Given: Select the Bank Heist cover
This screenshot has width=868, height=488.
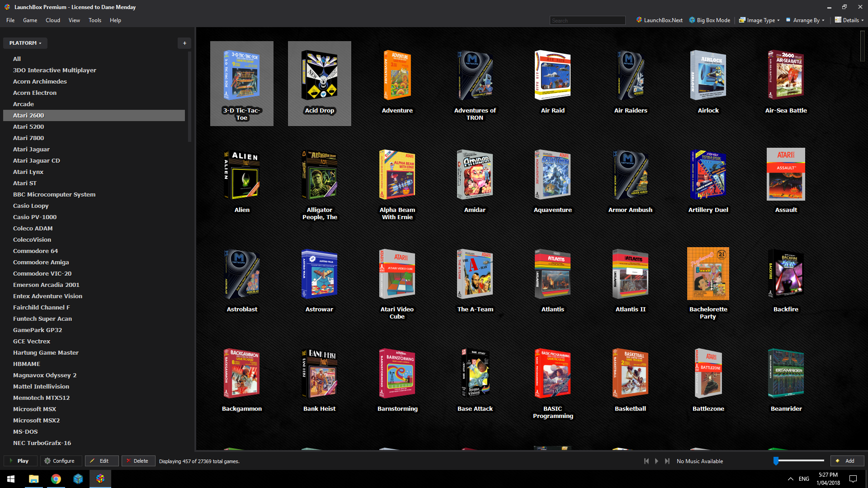Looking at the screenshot, I should click(x=320, y=374).
